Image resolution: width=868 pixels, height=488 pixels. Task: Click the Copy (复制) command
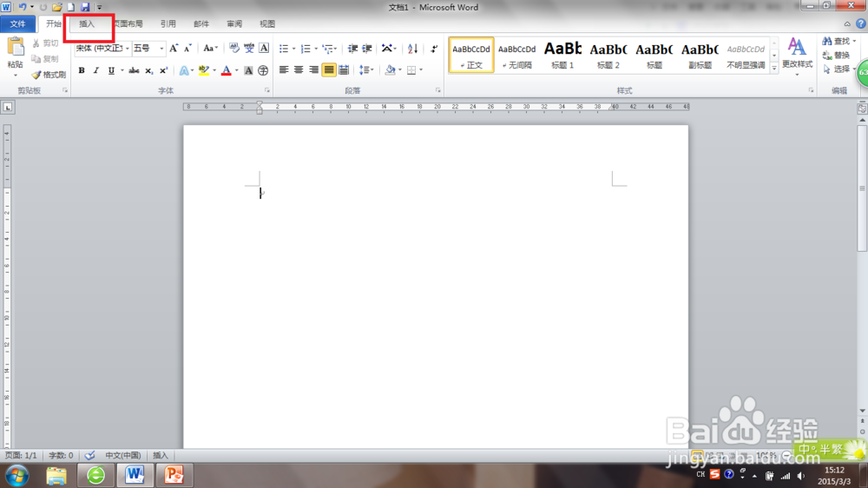click(x=45, y=59)
